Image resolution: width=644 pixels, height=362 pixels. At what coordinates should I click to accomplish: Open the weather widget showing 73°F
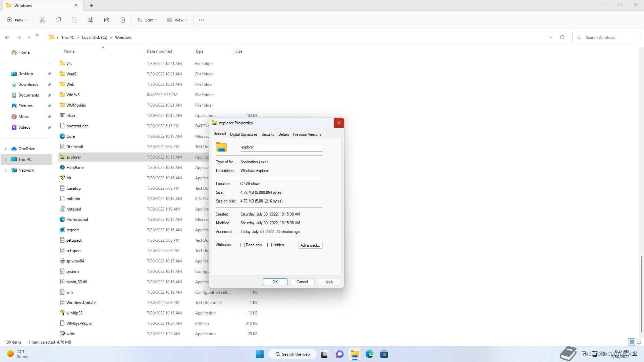click(18, 354)
